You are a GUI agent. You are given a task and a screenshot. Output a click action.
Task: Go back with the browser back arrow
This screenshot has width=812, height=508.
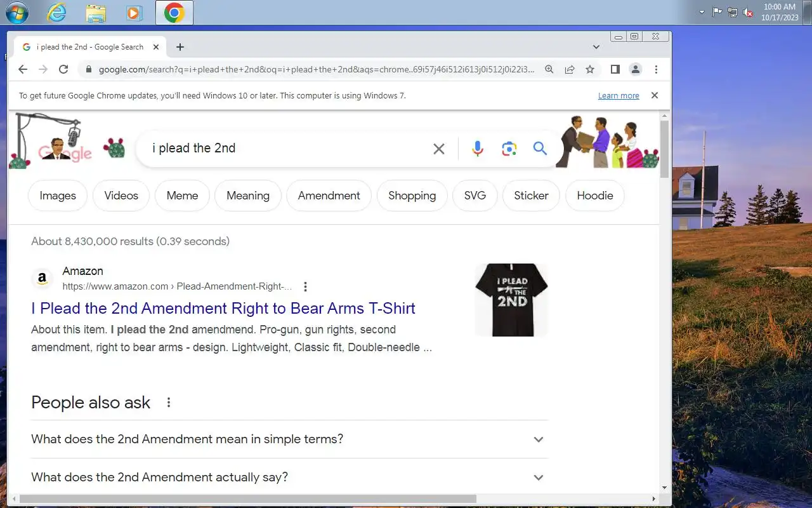pos(23,69)
